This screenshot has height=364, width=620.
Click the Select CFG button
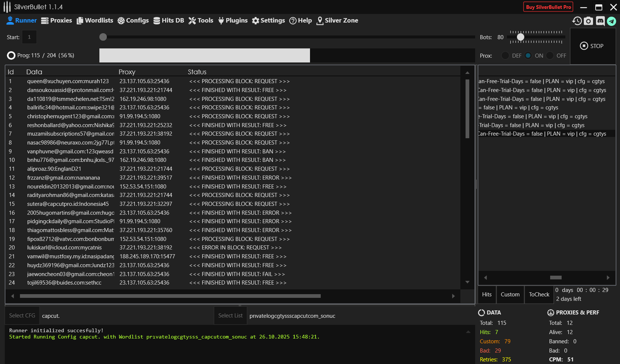tap(22, 316)
